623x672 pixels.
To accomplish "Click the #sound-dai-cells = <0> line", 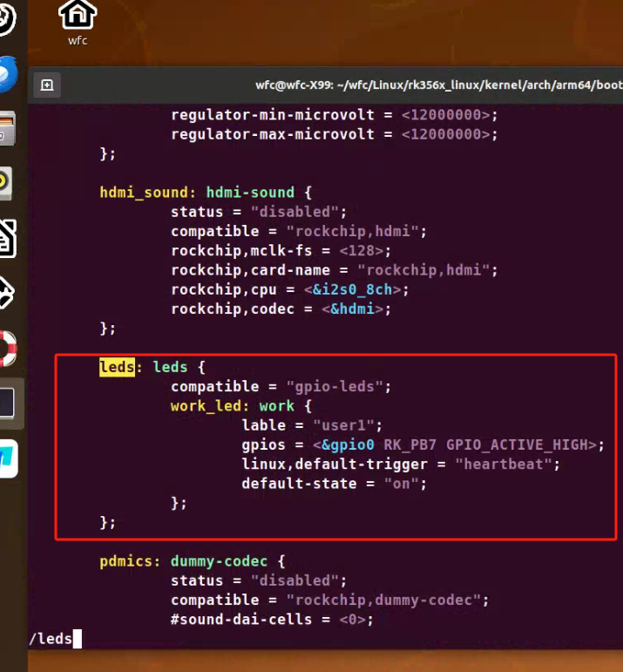I will pos(272,620).
